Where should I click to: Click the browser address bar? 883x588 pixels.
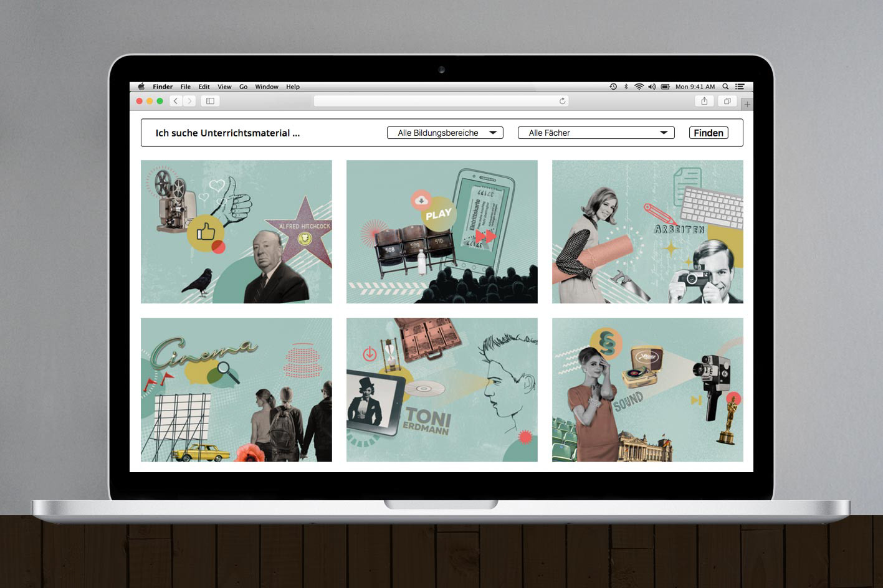(x=441, y=101)
